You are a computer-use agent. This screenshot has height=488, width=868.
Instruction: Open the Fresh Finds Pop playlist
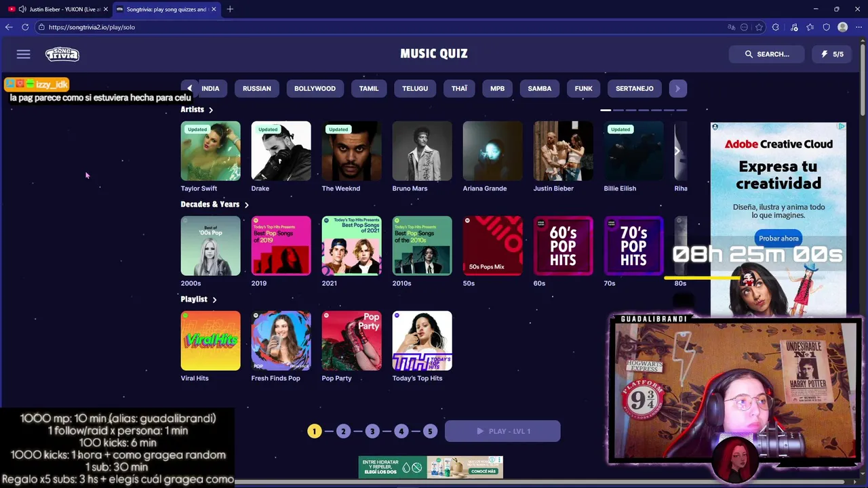click(281, 341)
